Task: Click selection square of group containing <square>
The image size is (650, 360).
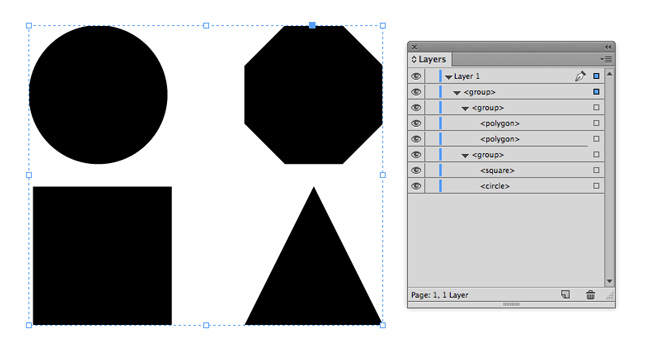Action: (596, 154)
